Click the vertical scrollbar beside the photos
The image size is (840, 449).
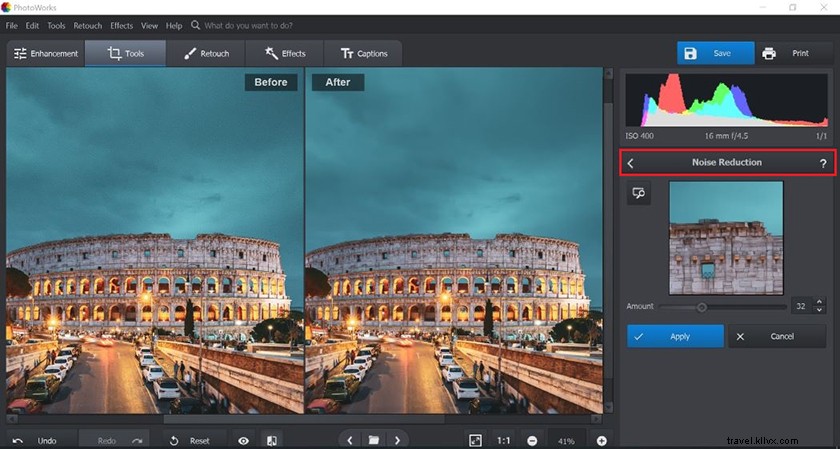pyautogui.click(x=609, y=240)
